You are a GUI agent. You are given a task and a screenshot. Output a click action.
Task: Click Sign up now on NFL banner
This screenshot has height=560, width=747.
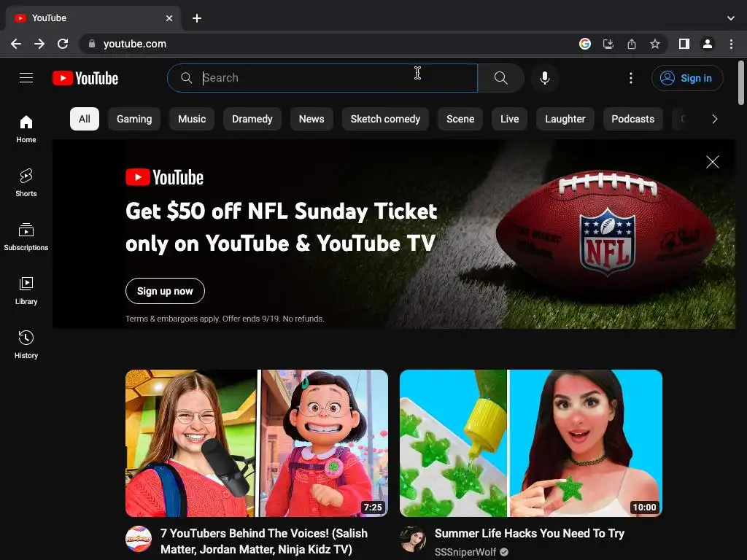165,291
